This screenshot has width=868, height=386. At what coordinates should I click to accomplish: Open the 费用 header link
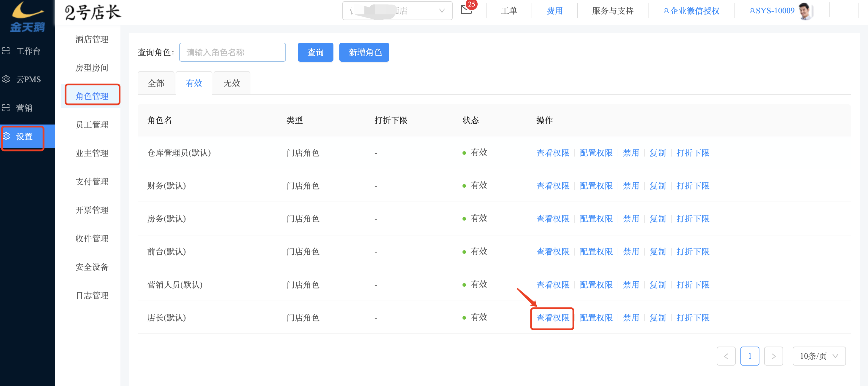tap(555, 11)
